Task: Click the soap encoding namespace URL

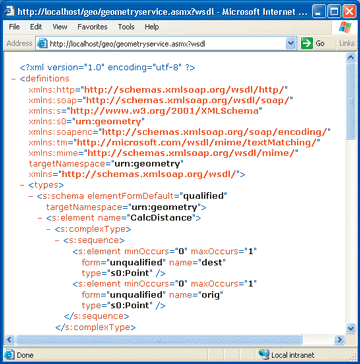Action: tap(214, 132)
